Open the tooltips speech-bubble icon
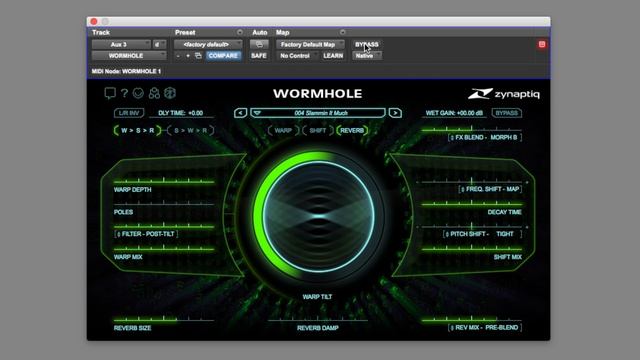This screenshot has height=360, width=640. 110,93
